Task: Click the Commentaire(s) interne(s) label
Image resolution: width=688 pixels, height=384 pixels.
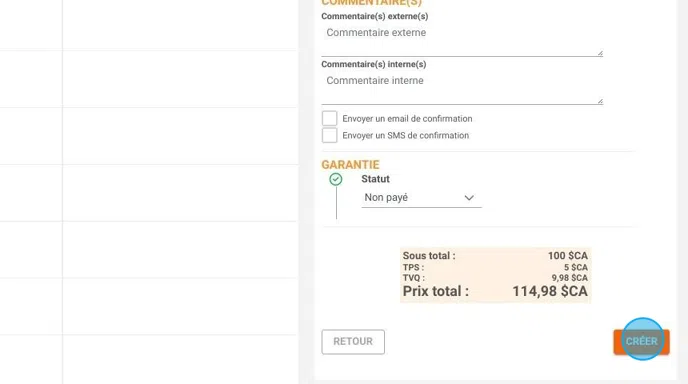Action: (x=374, y=65)
